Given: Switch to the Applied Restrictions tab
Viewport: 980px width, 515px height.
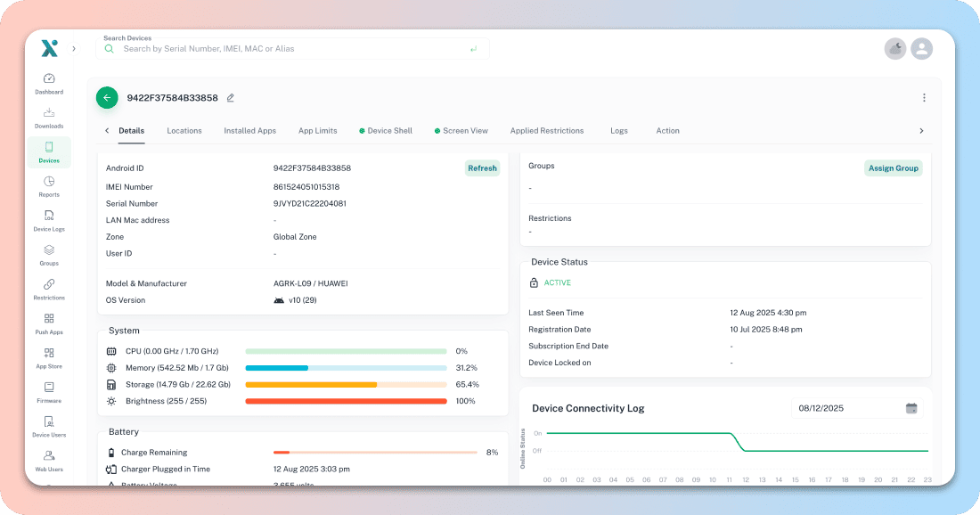Looking at the screenshot, I should click(x=547, y=131).
